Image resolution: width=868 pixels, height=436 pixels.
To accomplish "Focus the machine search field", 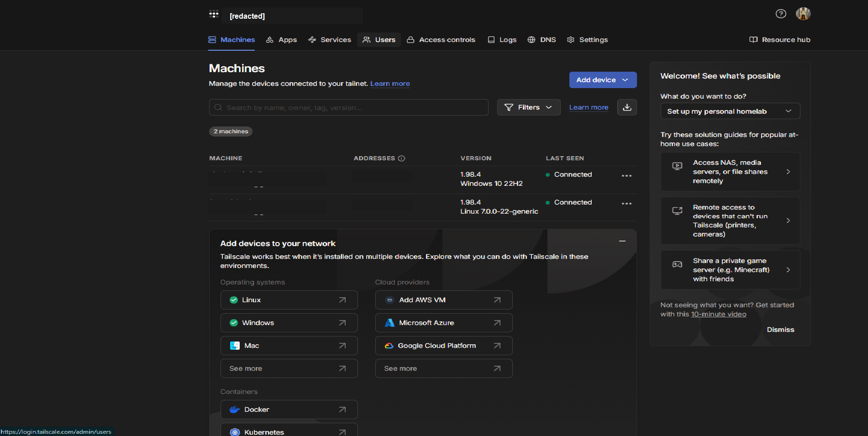I will pos(349,107).
